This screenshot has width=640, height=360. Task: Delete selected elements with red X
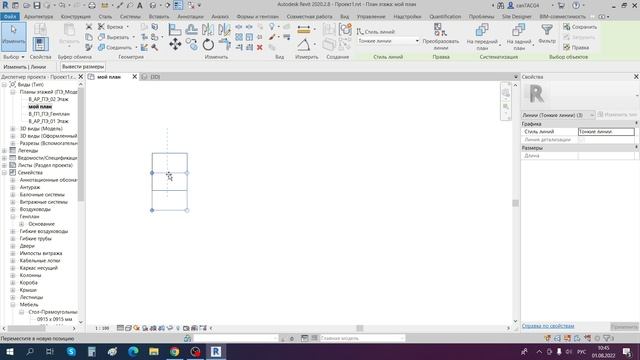[260, 47]
